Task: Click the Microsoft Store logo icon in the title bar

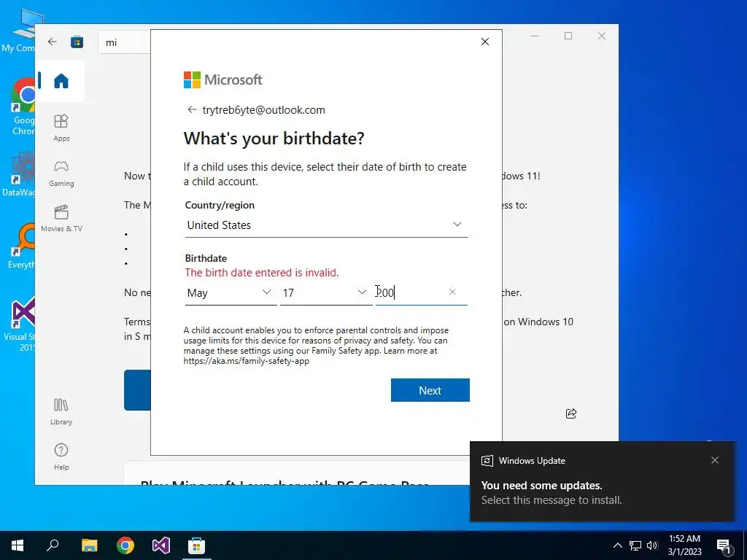Action: [x=77, y=42]
